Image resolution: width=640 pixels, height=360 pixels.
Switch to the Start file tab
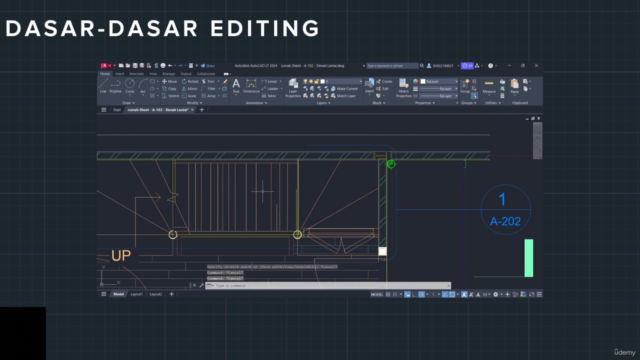117,110
